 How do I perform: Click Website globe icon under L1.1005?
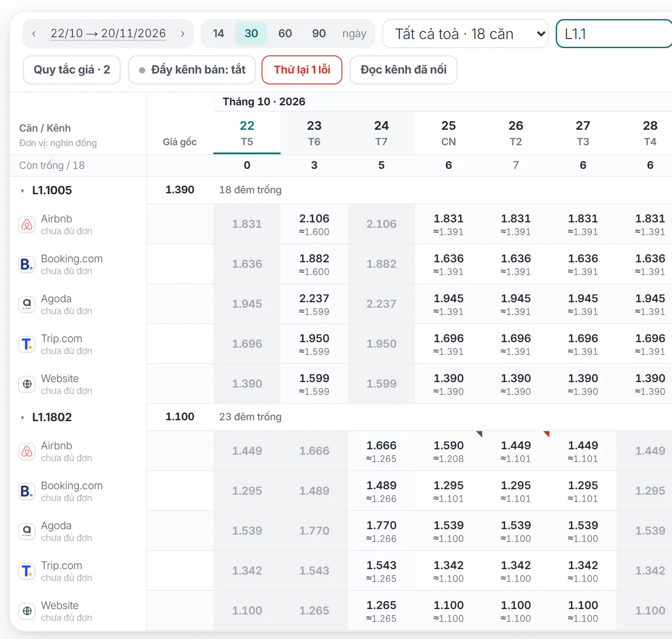(27, 384)
